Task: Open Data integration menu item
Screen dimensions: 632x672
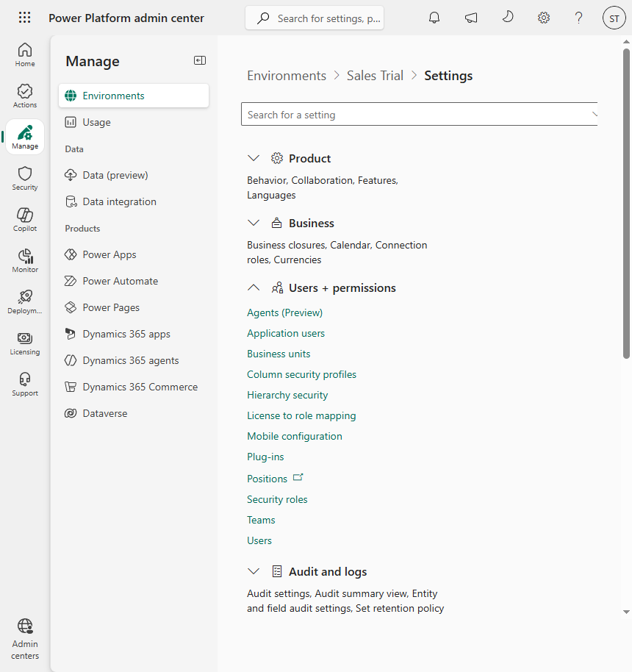Action: click(134, 201)
